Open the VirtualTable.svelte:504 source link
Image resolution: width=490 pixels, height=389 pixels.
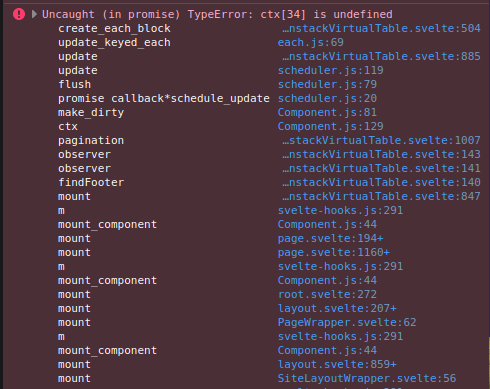pyautogui.click(x=381, y=28)
